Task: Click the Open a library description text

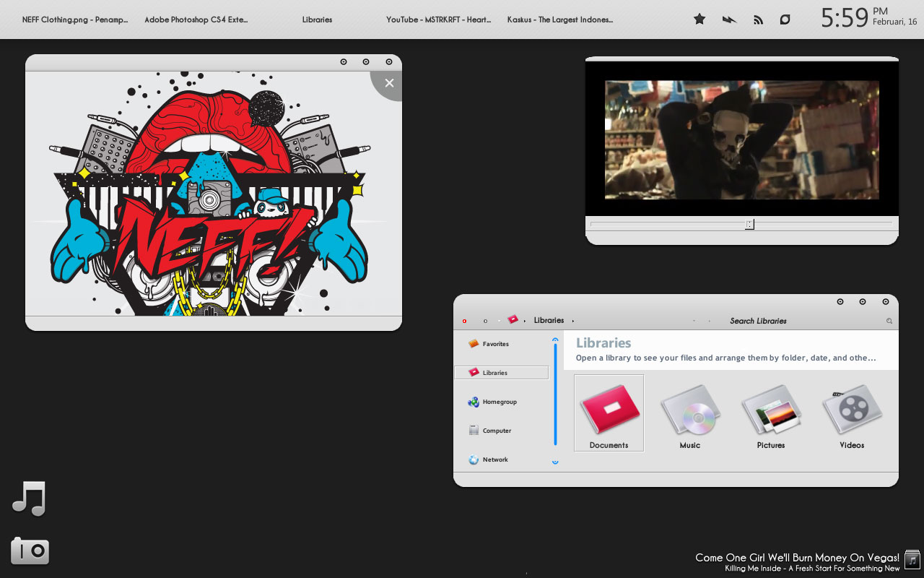Action: click(725, 358)
